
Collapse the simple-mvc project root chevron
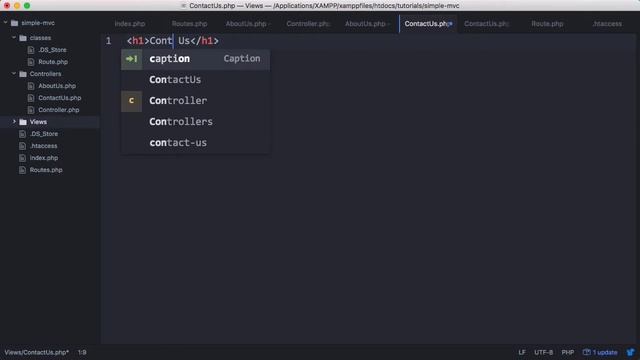[5, 23]
